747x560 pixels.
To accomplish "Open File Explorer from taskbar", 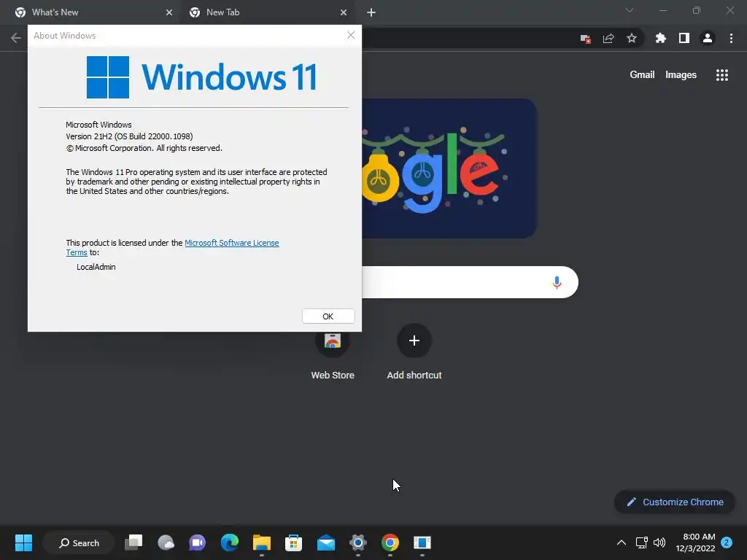I will pos(262,542).
